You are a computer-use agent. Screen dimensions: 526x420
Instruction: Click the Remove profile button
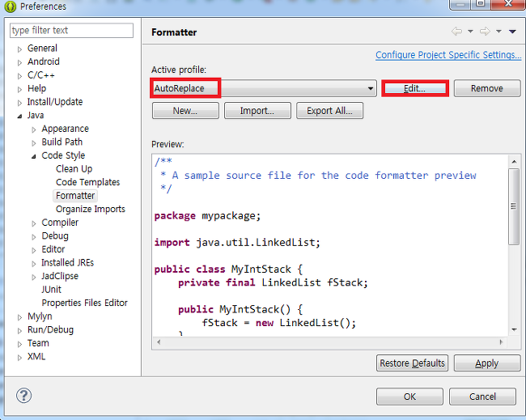pos(487,88)
